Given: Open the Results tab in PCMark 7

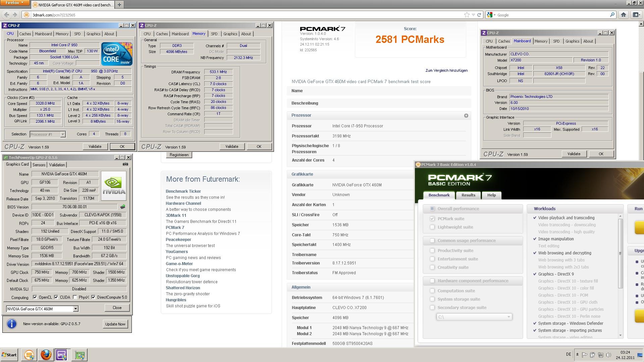Looking at the screenshot, I should pos(468,195).
